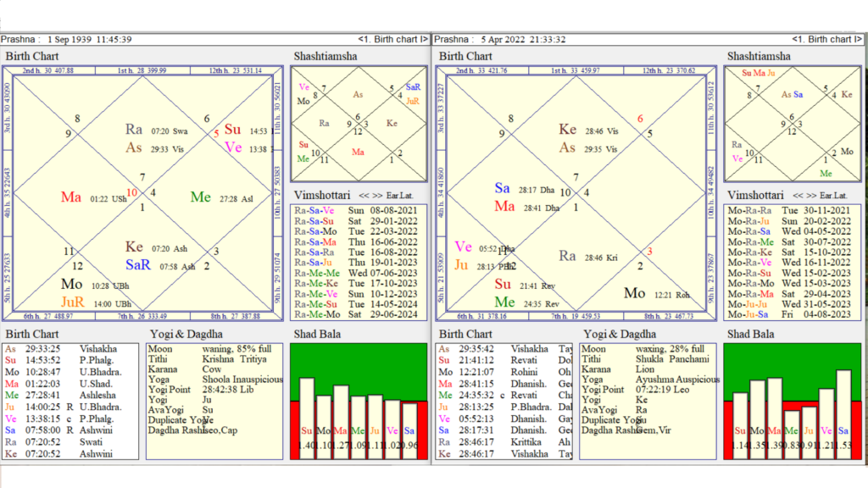
Task: Click 'JuR 14:00 UBh' in the 1939 birth chart
Action: [x=97, y=302]
